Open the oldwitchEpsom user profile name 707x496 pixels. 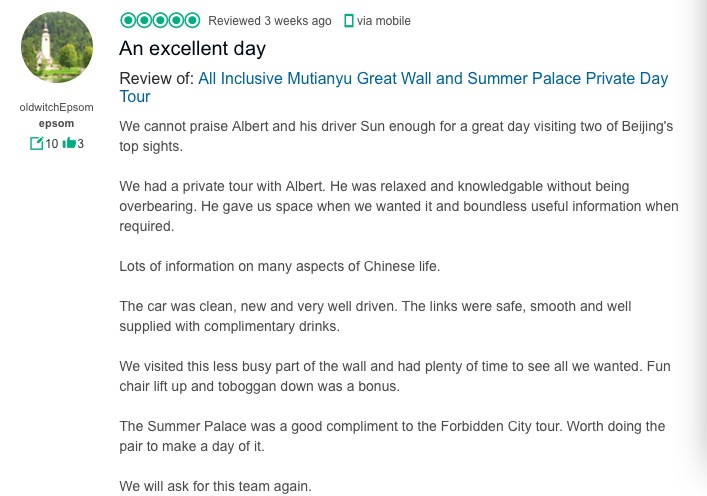(x=57, y=107)
